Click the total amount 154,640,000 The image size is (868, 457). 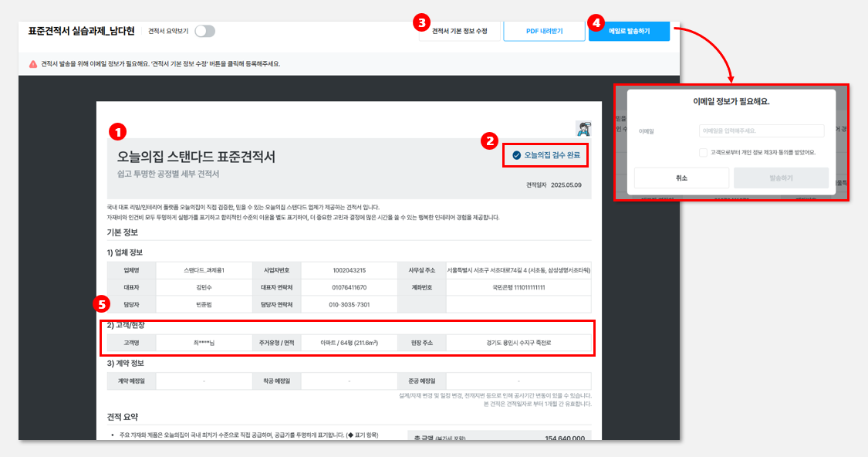tap(565, 438)
